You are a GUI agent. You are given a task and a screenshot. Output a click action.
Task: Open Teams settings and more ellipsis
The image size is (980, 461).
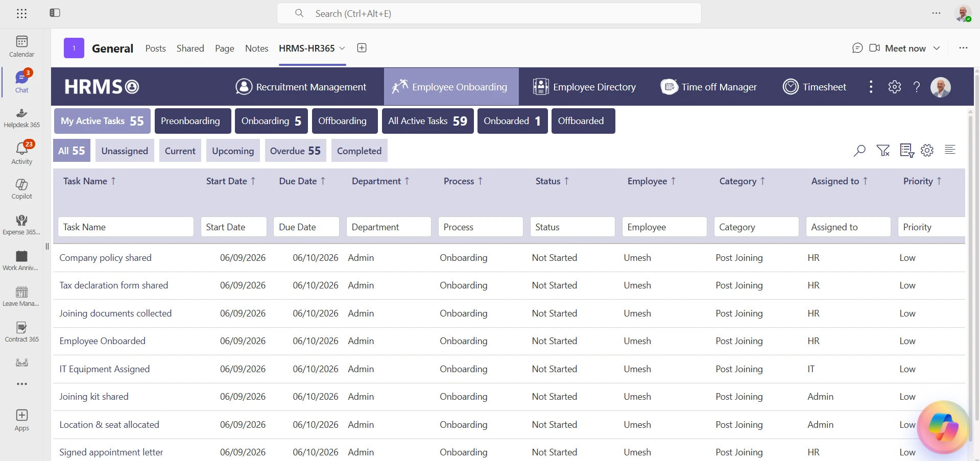pyautogui.click(x=936, y=13)
